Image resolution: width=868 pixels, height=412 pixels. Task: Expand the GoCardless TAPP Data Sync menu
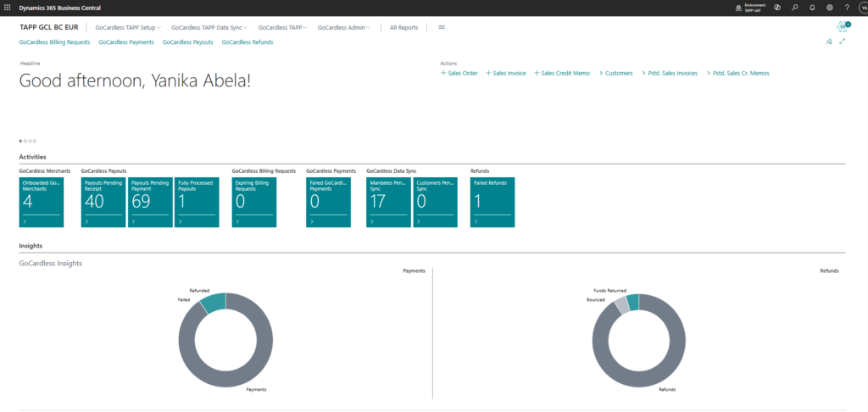(209, 27)
